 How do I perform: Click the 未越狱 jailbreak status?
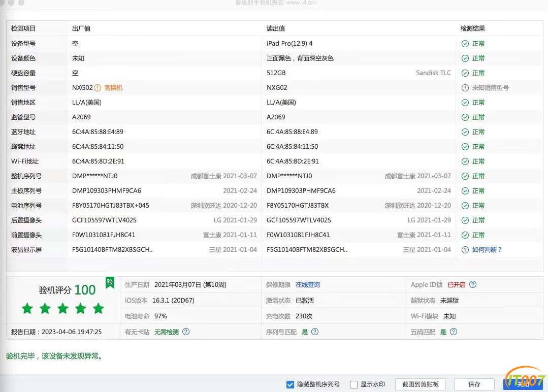click(x=449, y=301)
